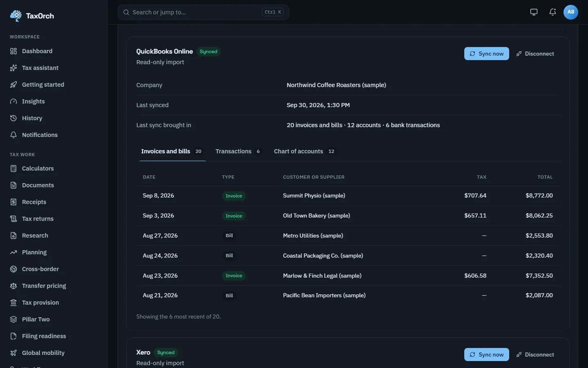The width and height of the screenshot is (588, 368).
Task: Open the AB user avatar menu
Action: (x=571, y=12)
